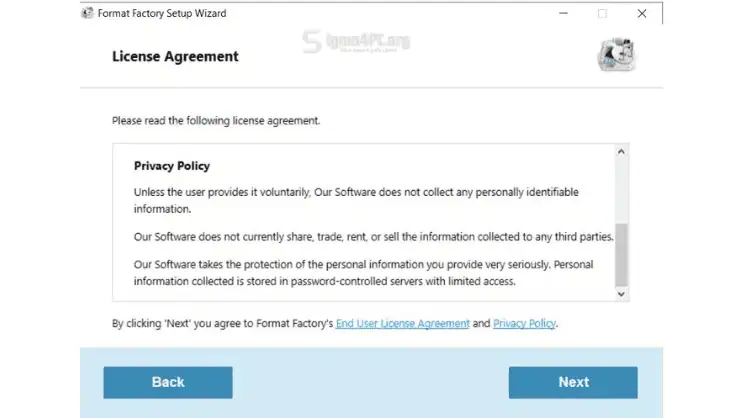Click the Format Factory title bar icon
Viewport: 743px width, 418px height.
pyautogui.click(x=88, y=14)
